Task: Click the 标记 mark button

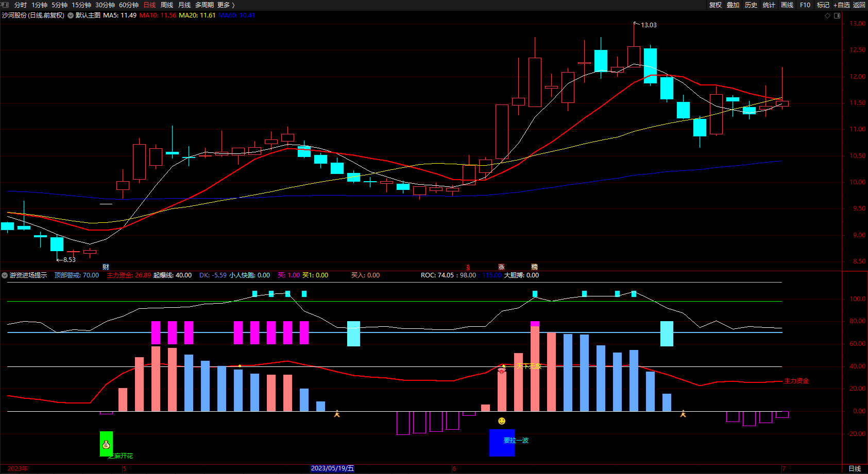Action: (823, 5)
